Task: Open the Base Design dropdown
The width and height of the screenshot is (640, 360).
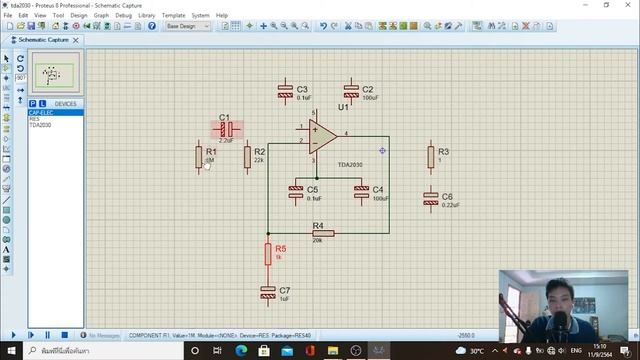Action: [x=187, y=26]
